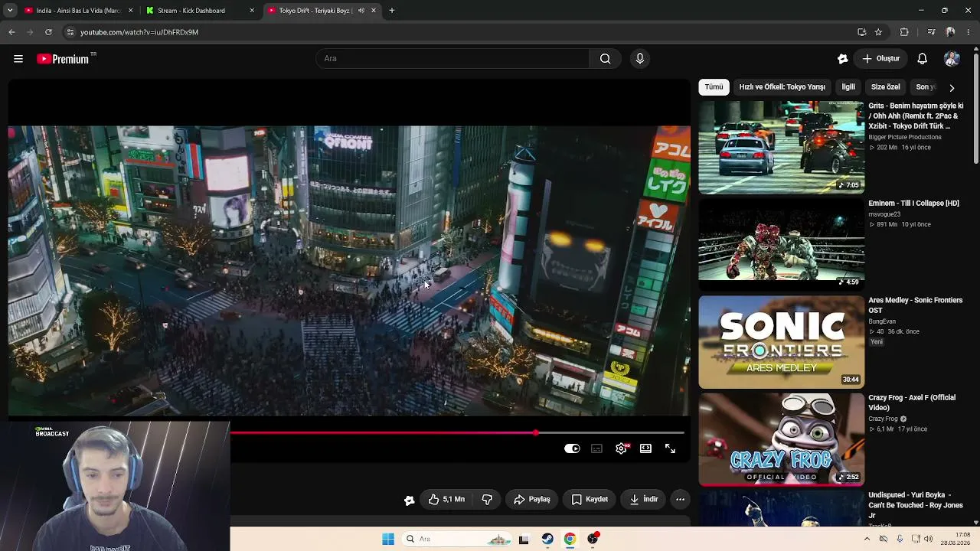Download the video with İndir
Image resolution: width=980 pixels, height=551 pixels.
click(643, 500)
